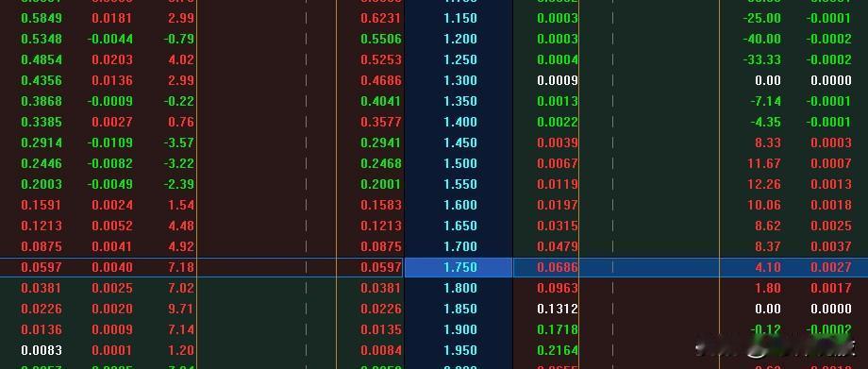Click change value -0.0044
868x369 pixels.
click(x=110, y=39)
